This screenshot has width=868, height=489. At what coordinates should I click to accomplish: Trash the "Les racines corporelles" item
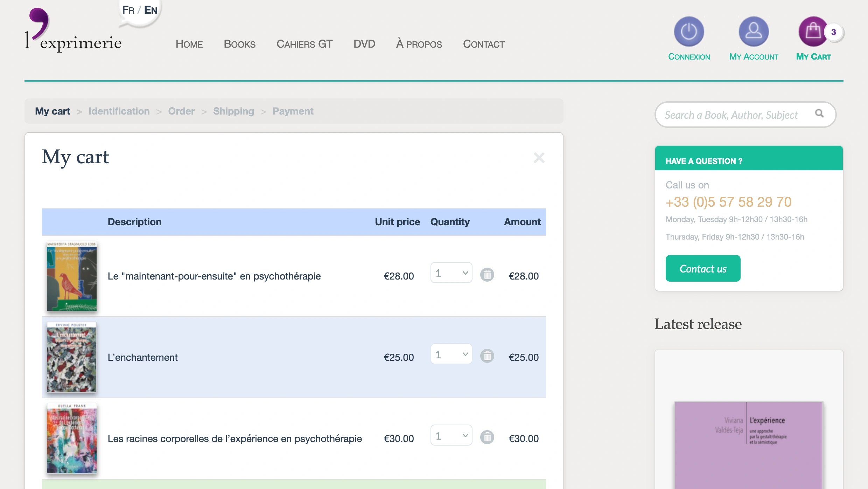[487, 437]
